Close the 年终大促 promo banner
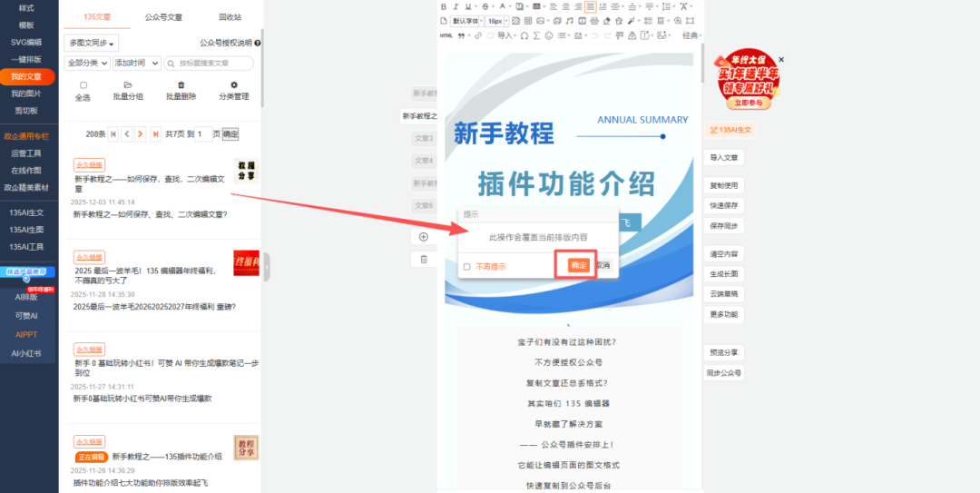 [x=781, y=59]
